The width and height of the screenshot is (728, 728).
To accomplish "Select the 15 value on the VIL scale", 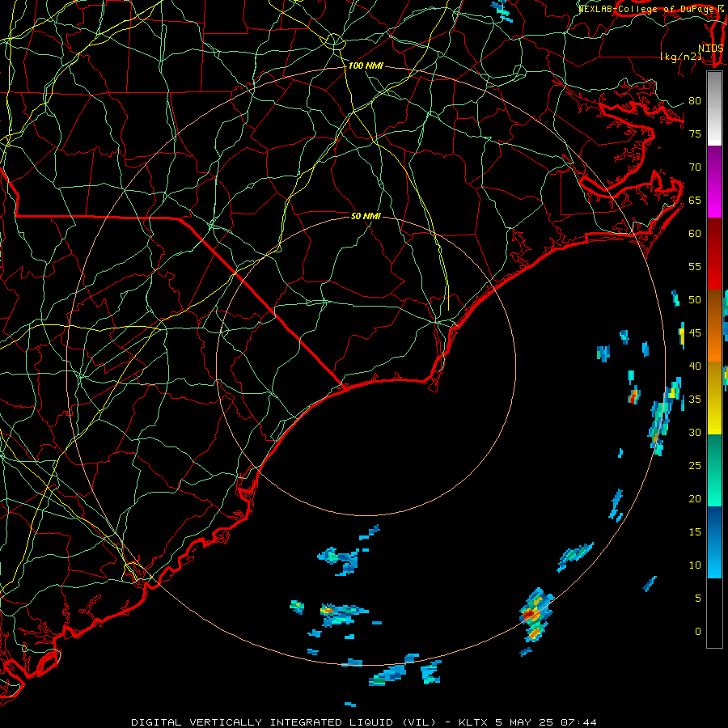I will (x=695, y=532).
